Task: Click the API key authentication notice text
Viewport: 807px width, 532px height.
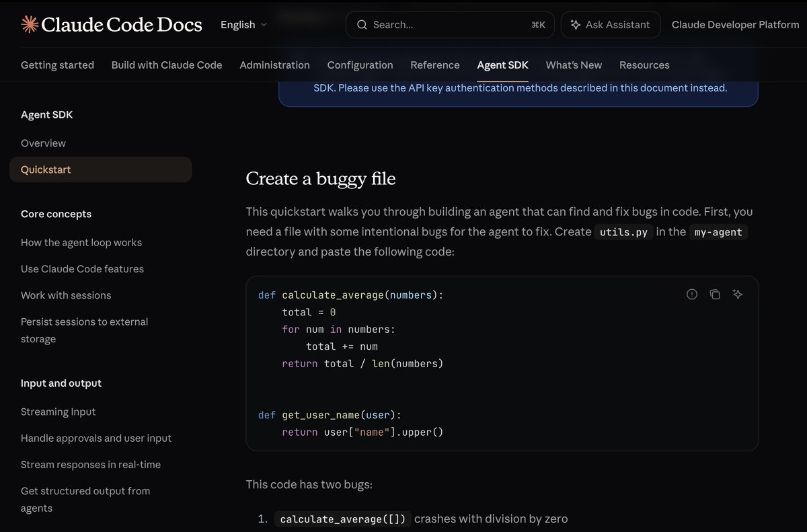Action: (x=520, y=88)
